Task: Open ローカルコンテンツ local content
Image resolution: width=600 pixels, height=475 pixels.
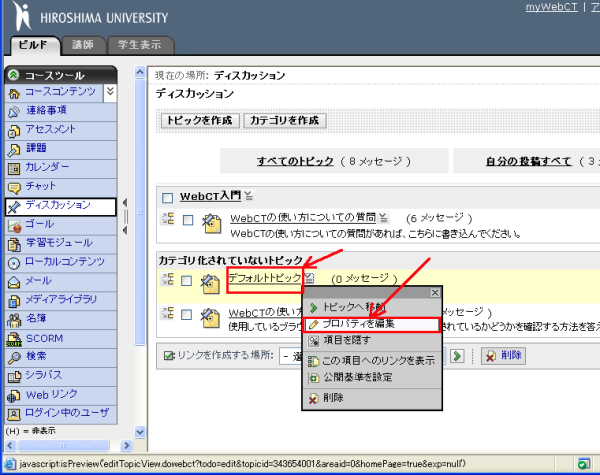Action: (x=64, y=261)
